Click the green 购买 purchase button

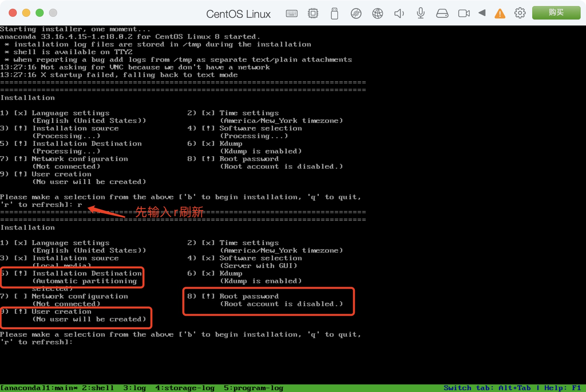556,13
